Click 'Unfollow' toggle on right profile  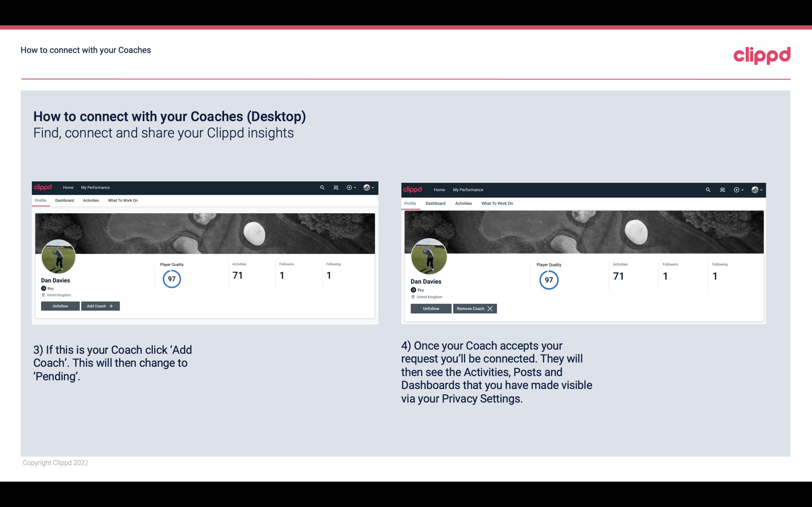click(431, 308)
